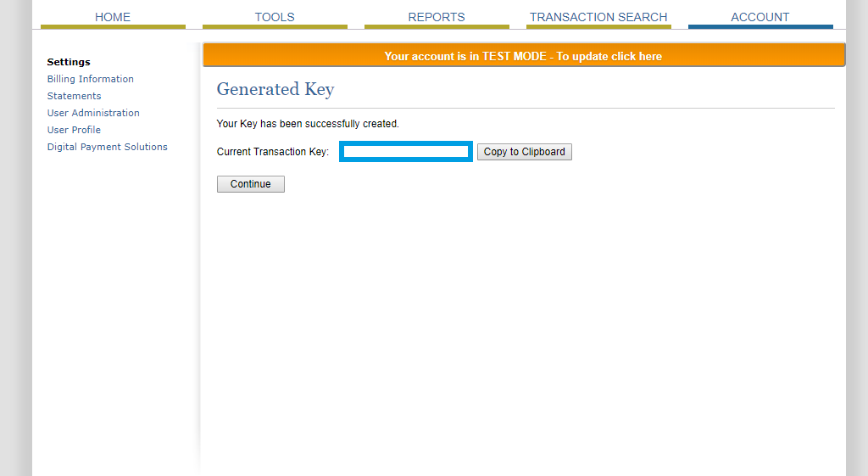Switch to the TOOLS tab
This screenshot has height=476, width=868.
click(x=275, y=17)
